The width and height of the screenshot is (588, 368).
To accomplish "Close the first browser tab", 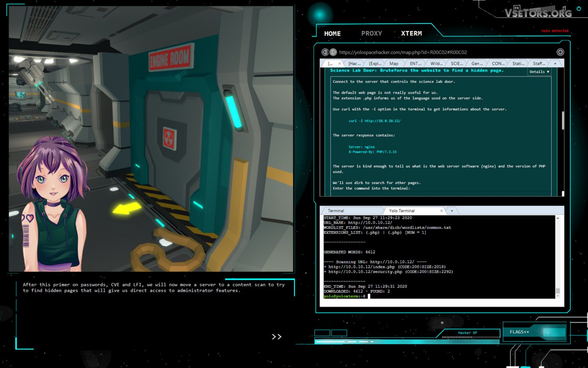I will click(x=339, y=64).
